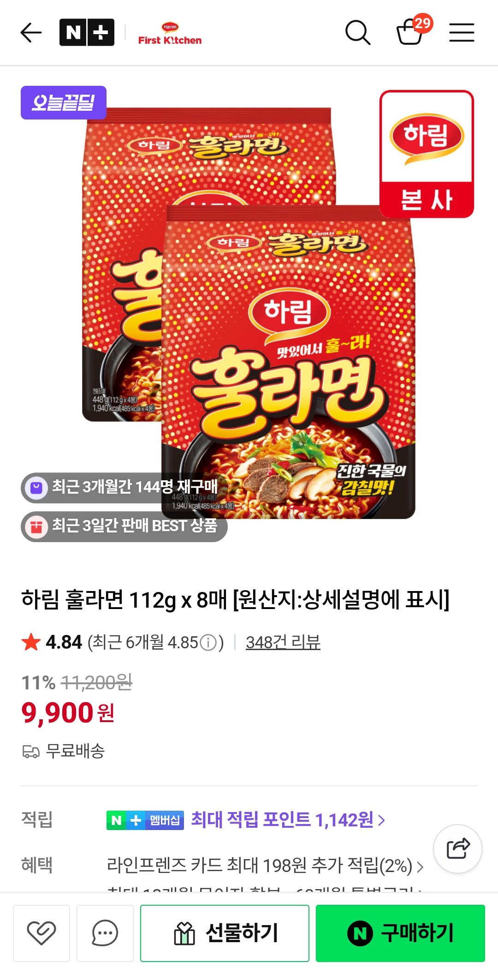
Task: Expand the 라인프렌즈 카드 benefit chevron
Action: [420, 867]
